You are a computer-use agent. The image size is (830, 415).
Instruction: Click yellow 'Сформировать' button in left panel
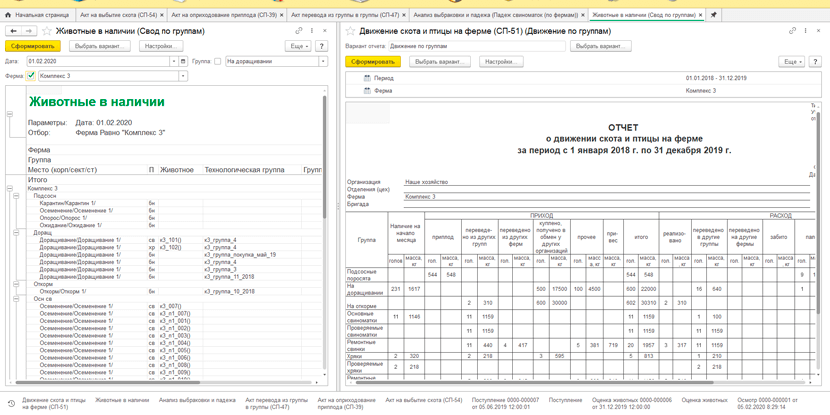(x=33, y=47)
